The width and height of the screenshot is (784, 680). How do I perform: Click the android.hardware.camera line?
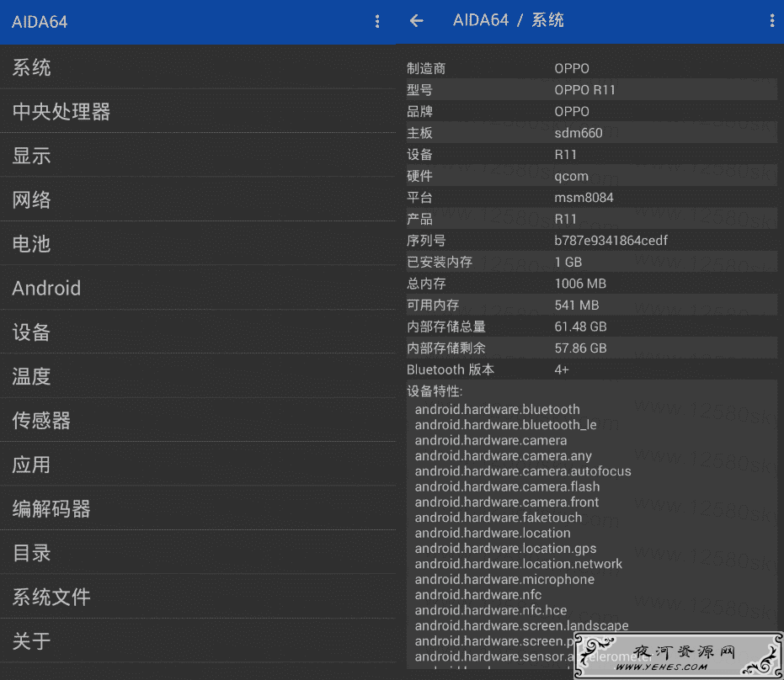click(x=490, y=440)
